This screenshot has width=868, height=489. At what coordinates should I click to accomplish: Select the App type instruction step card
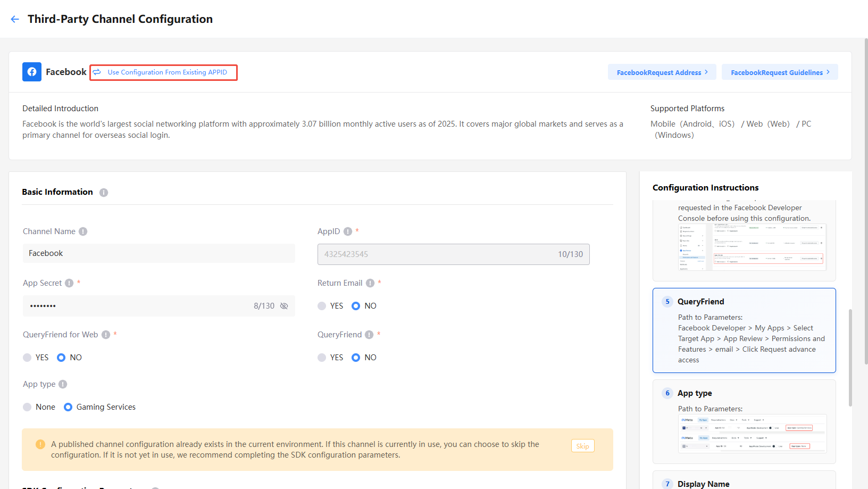[744, 421]
